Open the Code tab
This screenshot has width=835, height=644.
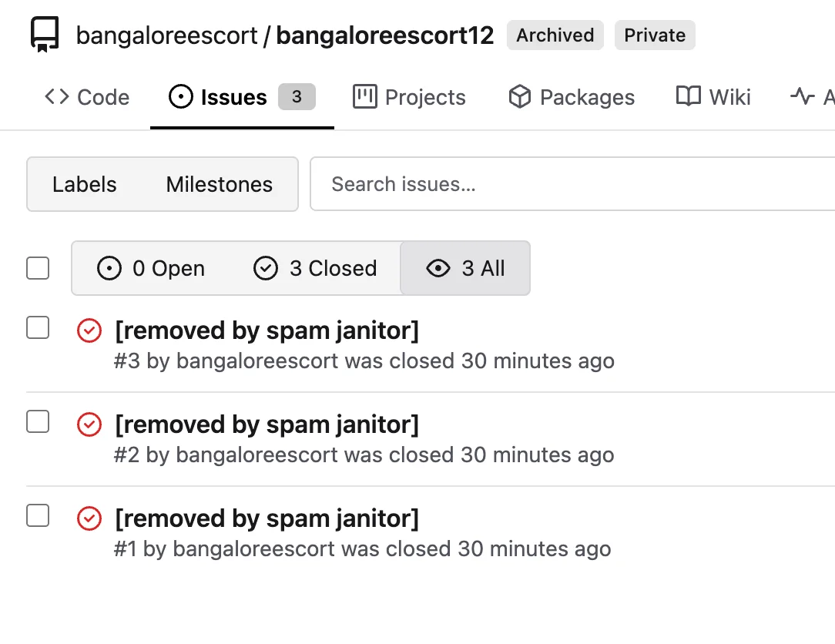(87, 97)
